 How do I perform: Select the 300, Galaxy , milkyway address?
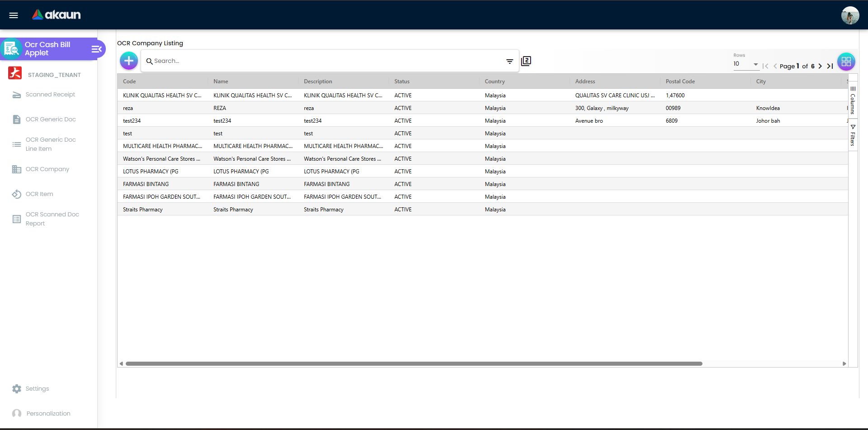[x=615, y=108]
